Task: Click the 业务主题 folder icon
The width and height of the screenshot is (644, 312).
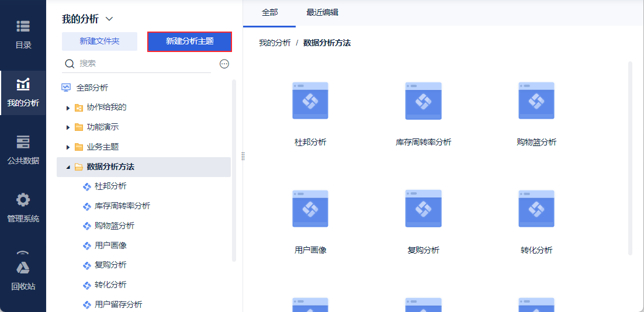Action: click(x=79, y=147)
